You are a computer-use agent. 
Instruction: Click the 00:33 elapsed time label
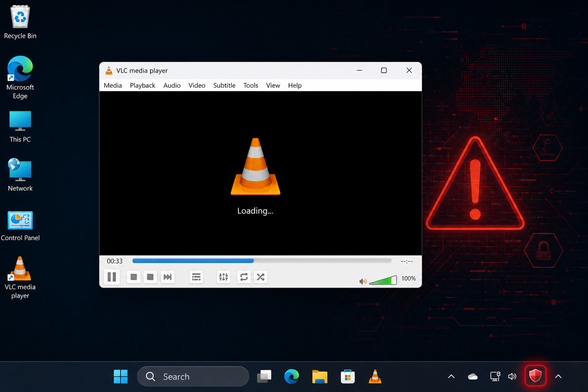click(x=115, y=261)
